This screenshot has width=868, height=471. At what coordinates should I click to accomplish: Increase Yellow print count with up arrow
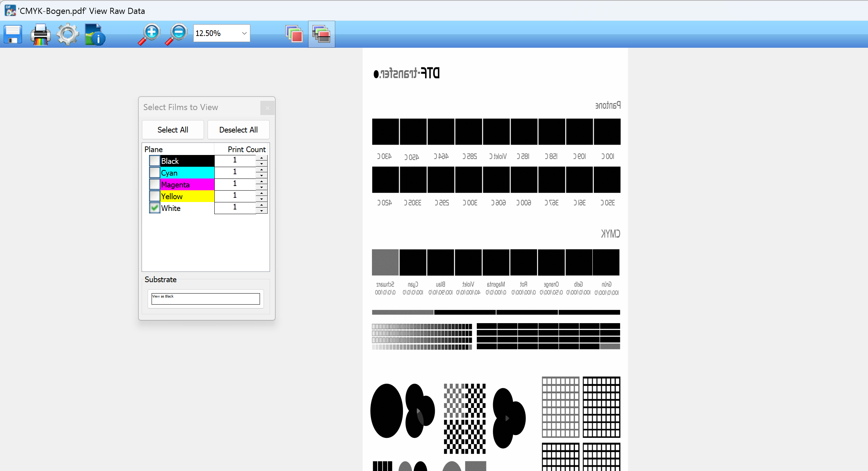click(261, 193)
